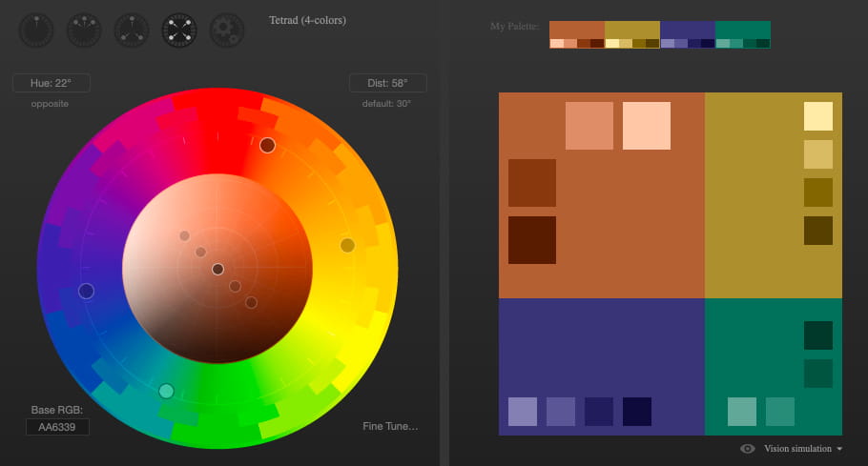Click the medium teal square in green preview
The image size is (868, 466).
[780, 412]
